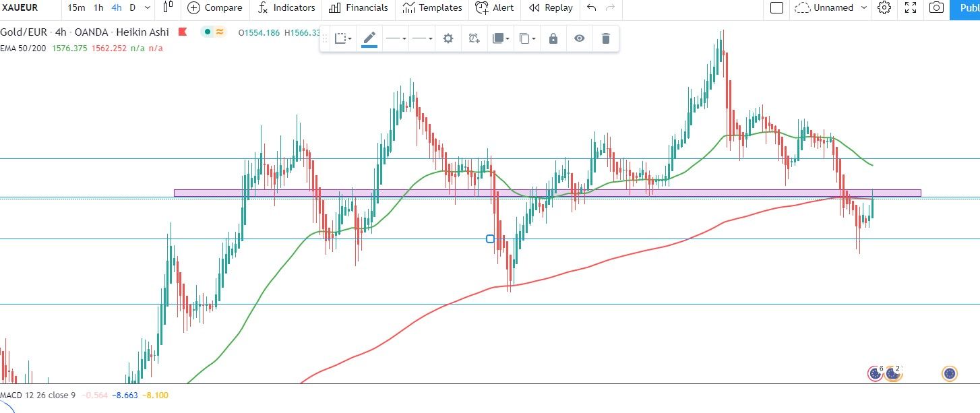Open the Indicators dialog
This screenshot has width=980, height=413.
pyautogui.click(x=286, y=8)
